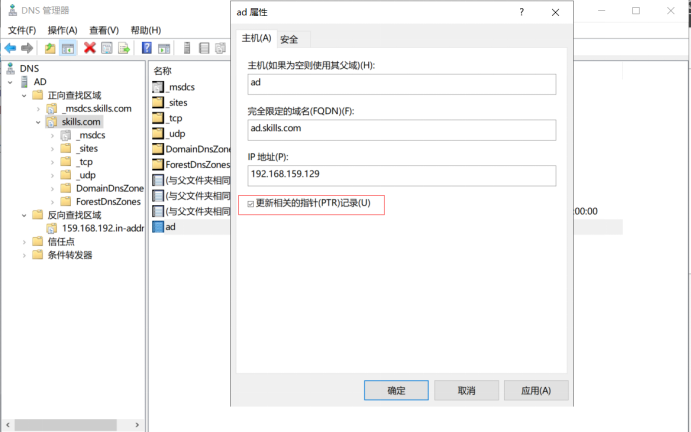Click the skills.com zone icon in tree
691x432 pixels.
tap(52, 122)
